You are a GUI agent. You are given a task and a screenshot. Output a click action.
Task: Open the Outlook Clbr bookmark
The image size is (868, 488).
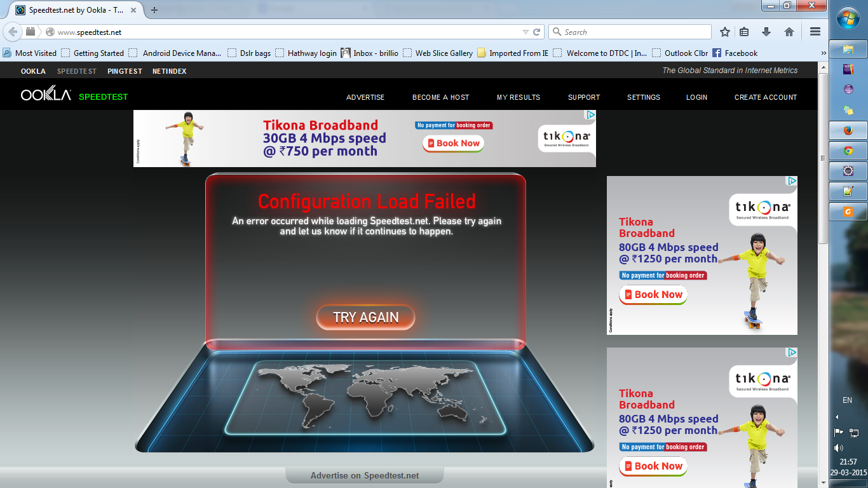tap(680, 53)
